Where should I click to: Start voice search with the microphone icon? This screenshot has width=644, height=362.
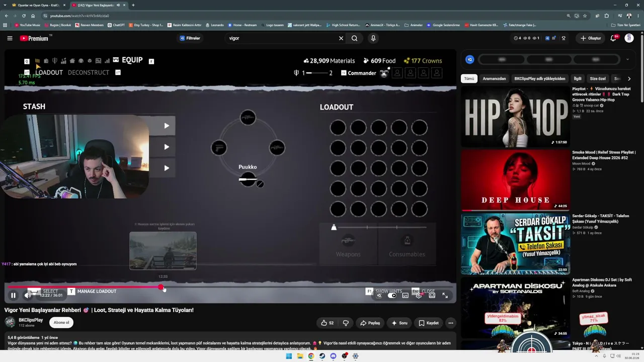point(373,38)
